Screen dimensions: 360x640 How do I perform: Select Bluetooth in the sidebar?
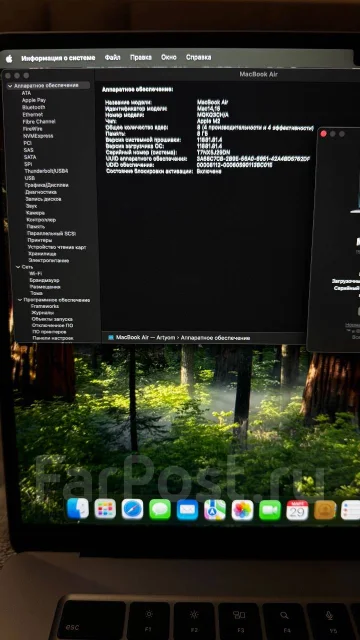[33, 107]
